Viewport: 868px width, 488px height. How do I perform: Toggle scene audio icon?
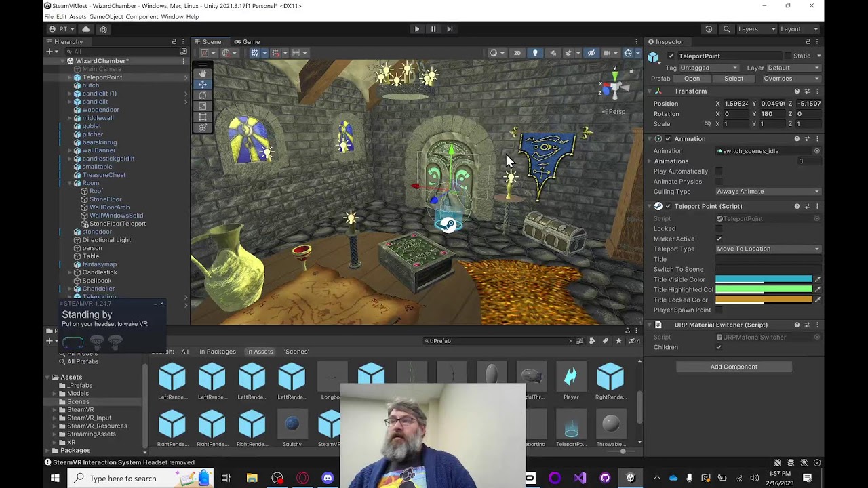click(x=553, y=53)
